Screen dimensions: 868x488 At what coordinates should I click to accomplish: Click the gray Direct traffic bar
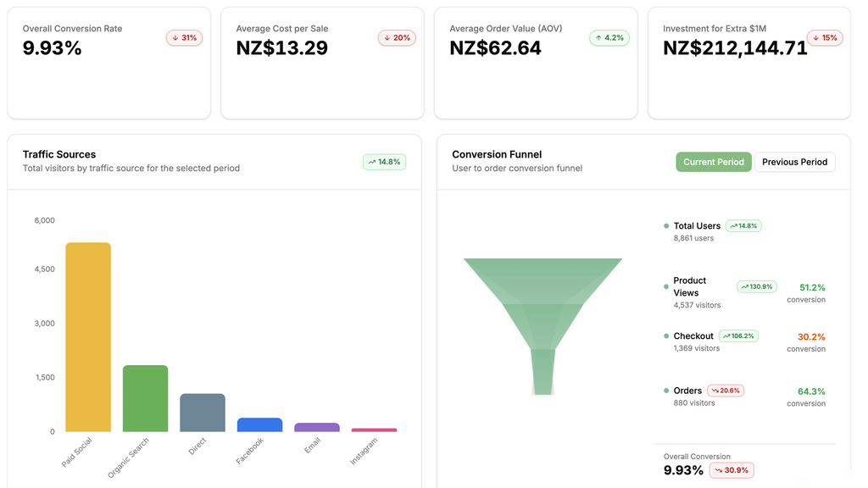point(203,413)
